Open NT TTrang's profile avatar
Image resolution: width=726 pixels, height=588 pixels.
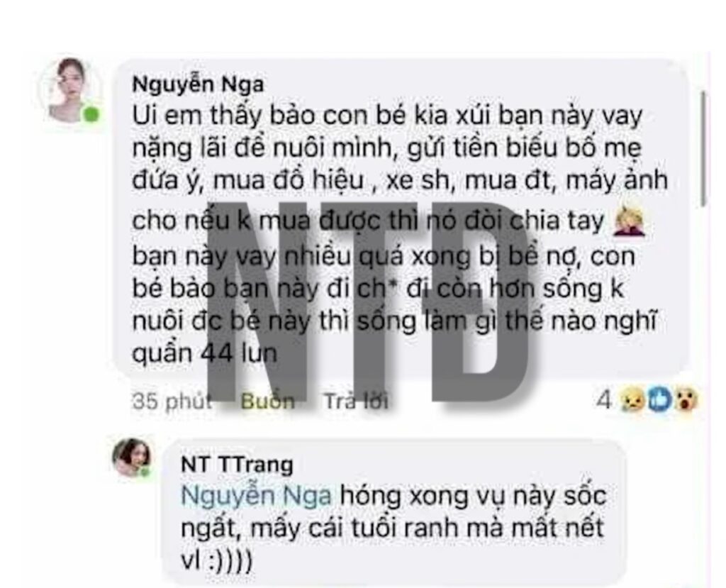pos(133,457)
